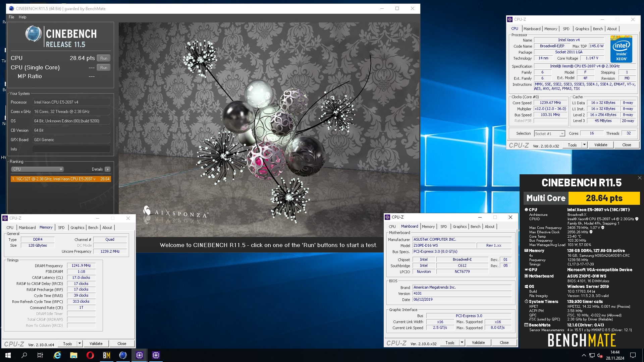The height and width of the screenshot is (362, 644).
Task: Click the Cinebench render preview image
Action: [x=269, y=130]
